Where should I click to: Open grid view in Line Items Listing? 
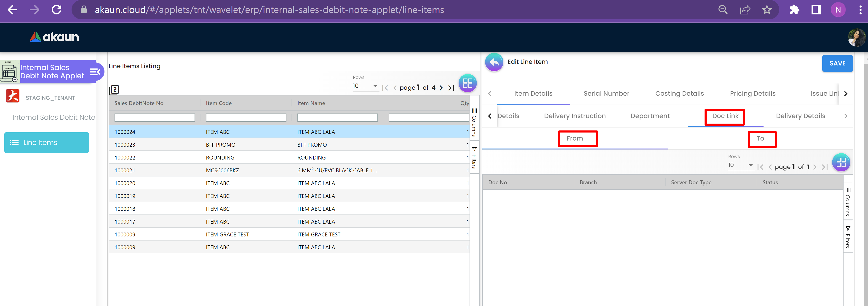tap(467, 83)
